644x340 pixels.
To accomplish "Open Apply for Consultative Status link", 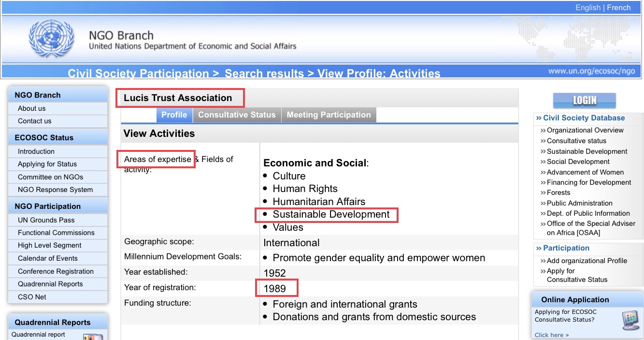I will pyautogui.click(x=577, y=275).
